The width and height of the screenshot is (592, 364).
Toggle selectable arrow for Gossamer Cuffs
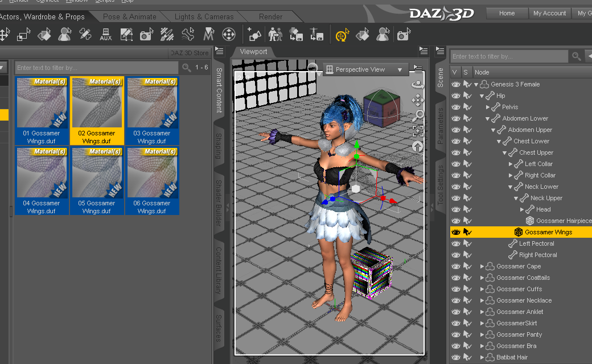(x=467, y=289)
